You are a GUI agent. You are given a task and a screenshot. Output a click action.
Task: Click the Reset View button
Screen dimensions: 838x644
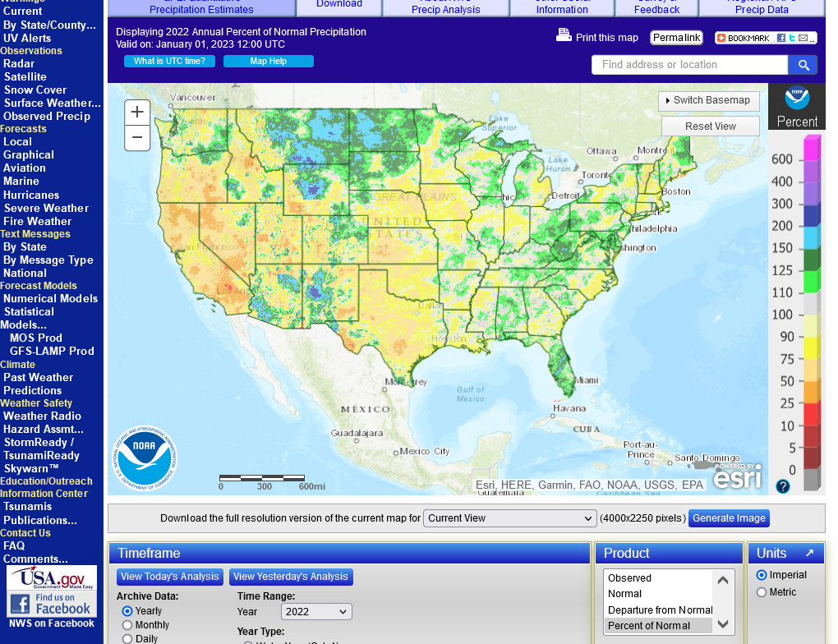pos(711,126)
